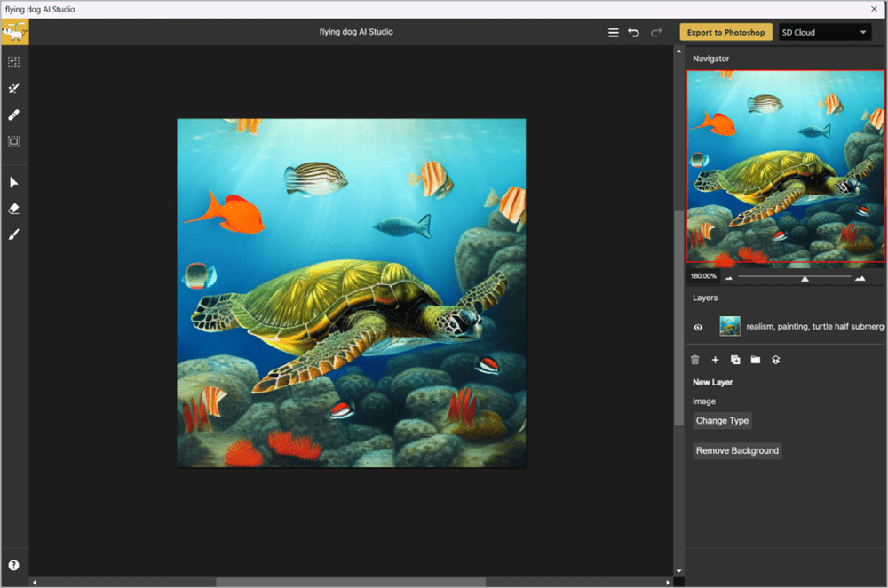
Task: Close the flying dog AI Studio window
Action: [x=875, y=9]
